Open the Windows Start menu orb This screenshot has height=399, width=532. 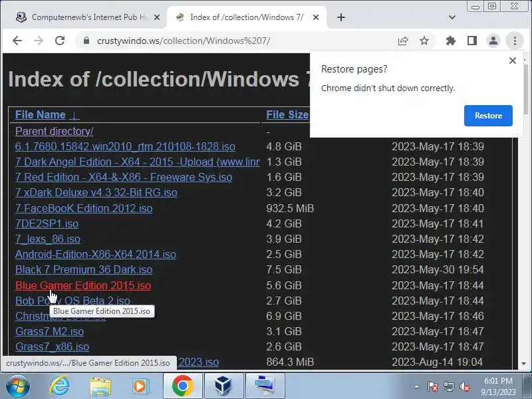pyautogui.click(x=18, y=386)
